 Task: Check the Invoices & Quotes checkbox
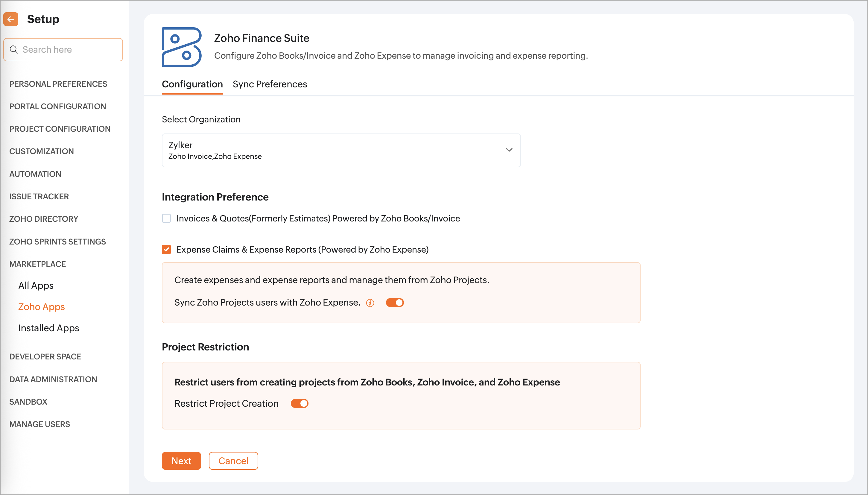[x=166, y=218]
